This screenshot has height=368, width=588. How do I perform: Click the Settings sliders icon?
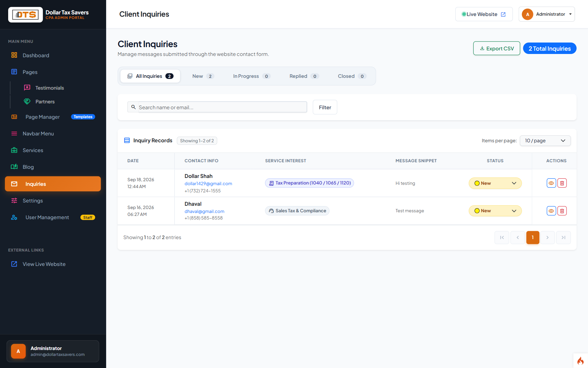[x=14, y=201]
